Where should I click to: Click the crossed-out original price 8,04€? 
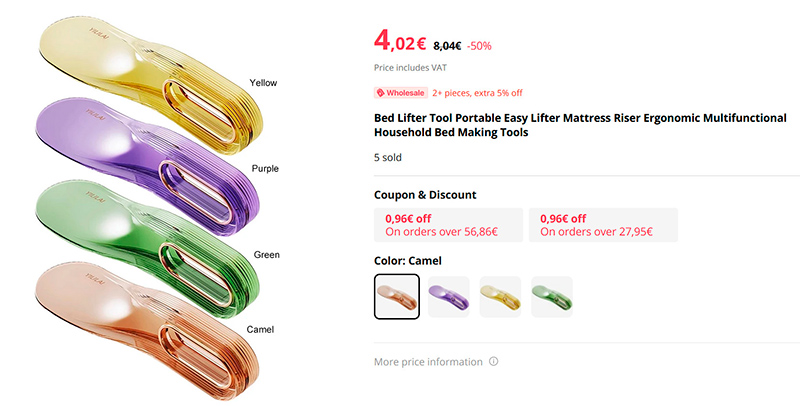[x=446, y=45]
